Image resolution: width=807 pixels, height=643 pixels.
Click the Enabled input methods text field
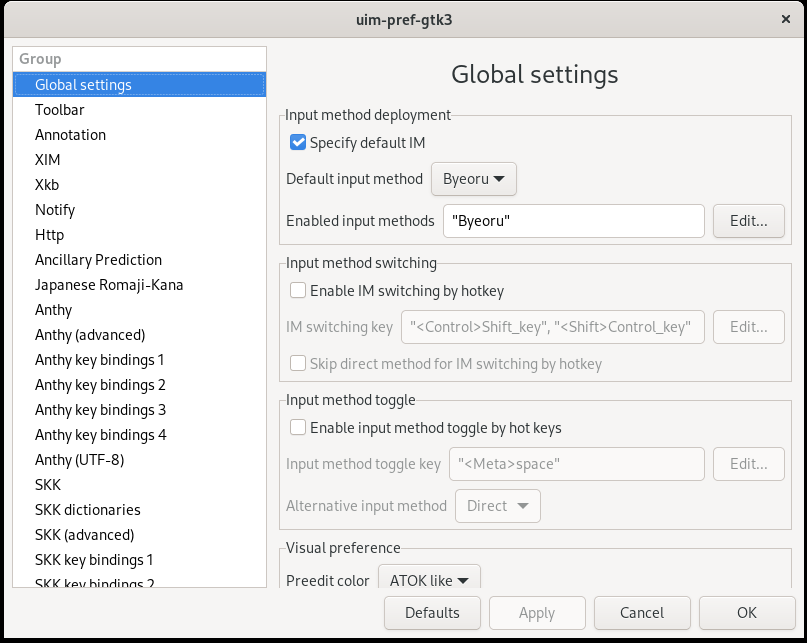573,221
